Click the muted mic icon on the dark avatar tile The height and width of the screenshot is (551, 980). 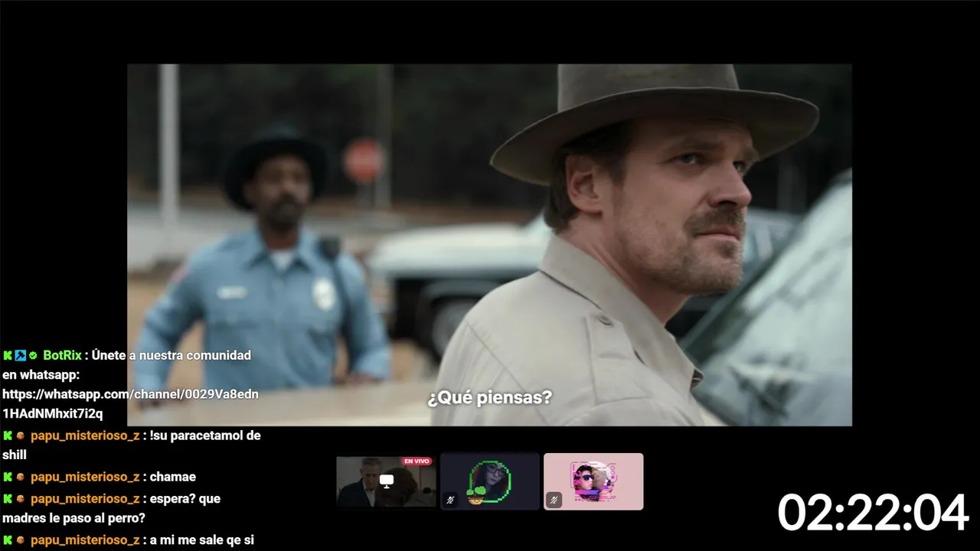[x=451, y=500]
